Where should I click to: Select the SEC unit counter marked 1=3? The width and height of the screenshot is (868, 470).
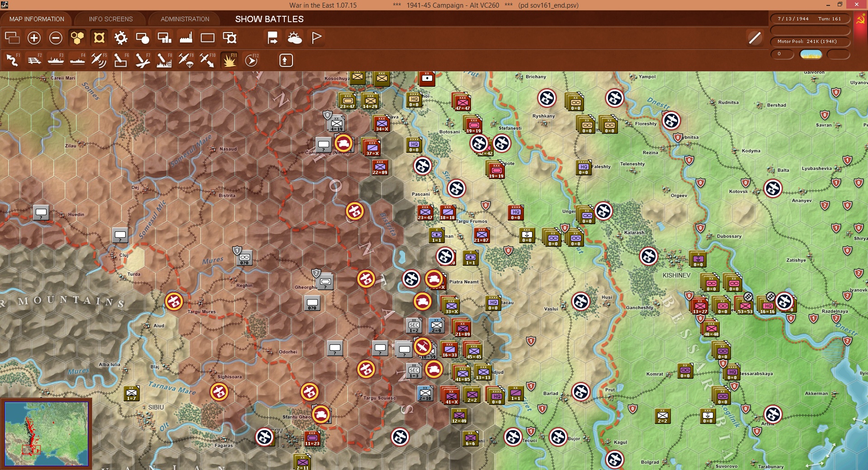(414, 370)
